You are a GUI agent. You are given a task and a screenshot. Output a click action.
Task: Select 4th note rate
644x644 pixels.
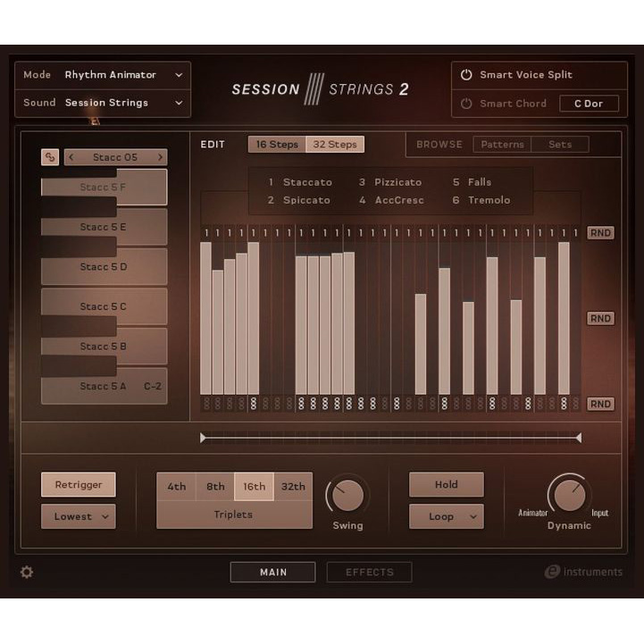176,487
